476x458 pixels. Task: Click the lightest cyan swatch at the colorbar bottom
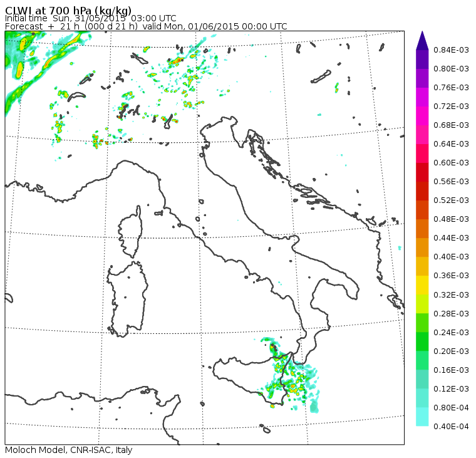[422, 417]
